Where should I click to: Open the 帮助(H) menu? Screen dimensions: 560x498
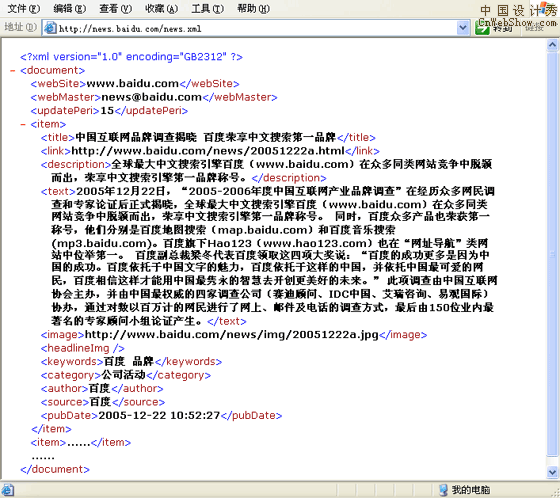coord(253,8)
